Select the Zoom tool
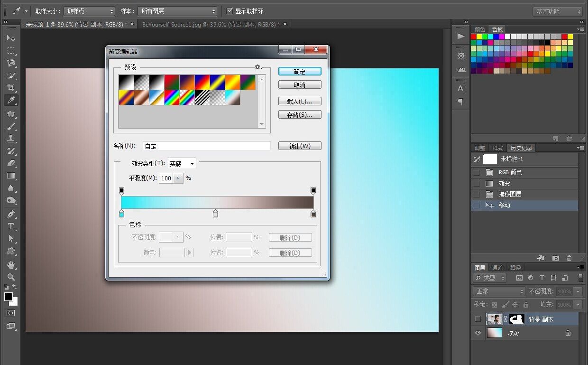The height and width of the screenshot is (365, 588). point(11,277)
